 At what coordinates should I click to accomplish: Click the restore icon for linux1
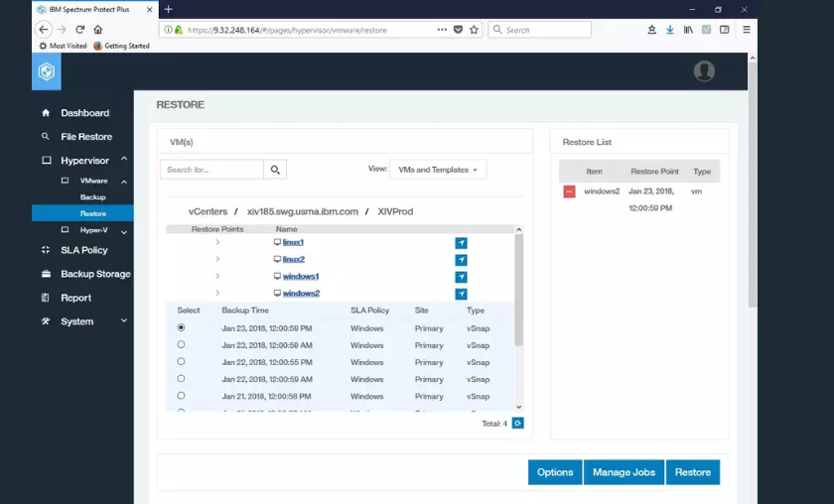click(x=461, y=243)
